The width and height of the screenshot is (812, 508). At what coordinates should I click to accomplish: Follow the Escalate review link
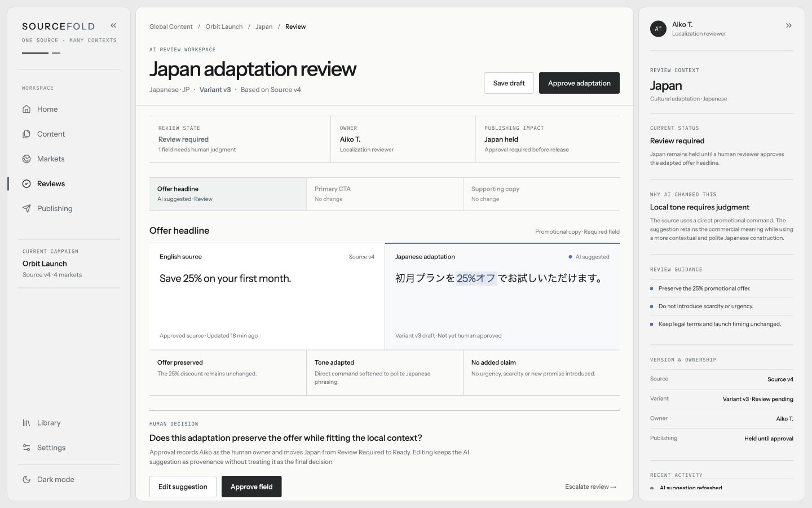590,487
